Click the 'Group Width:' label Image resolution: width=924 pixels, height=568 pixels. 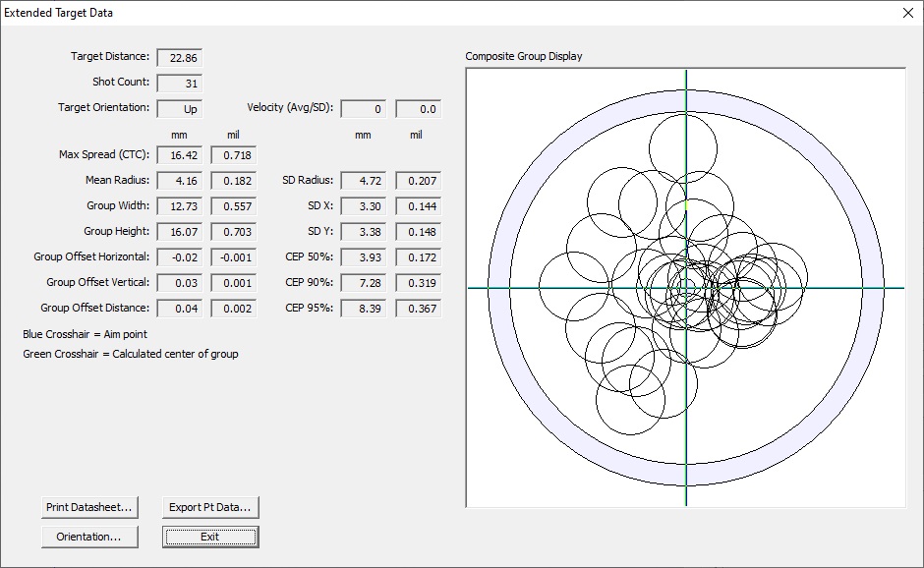point(118,205)
